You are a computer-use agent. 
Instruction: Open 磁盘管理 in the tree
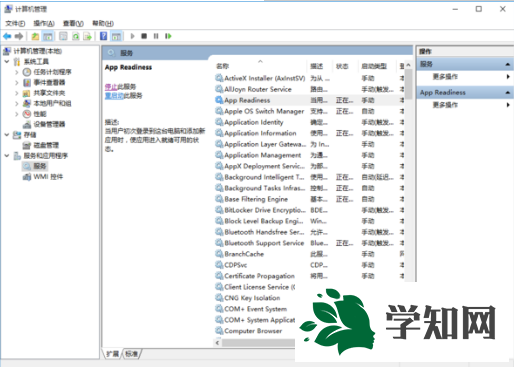pos(46,145)
